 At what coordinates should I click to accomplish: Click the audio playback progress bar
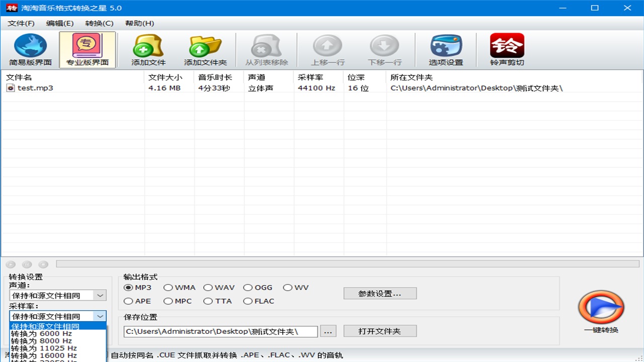347,264
